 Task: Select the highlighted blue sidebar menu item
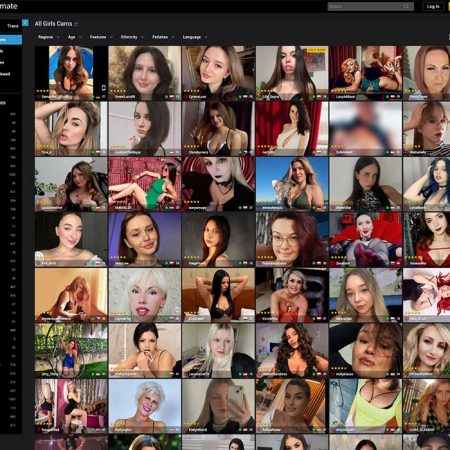pos(11,40)
